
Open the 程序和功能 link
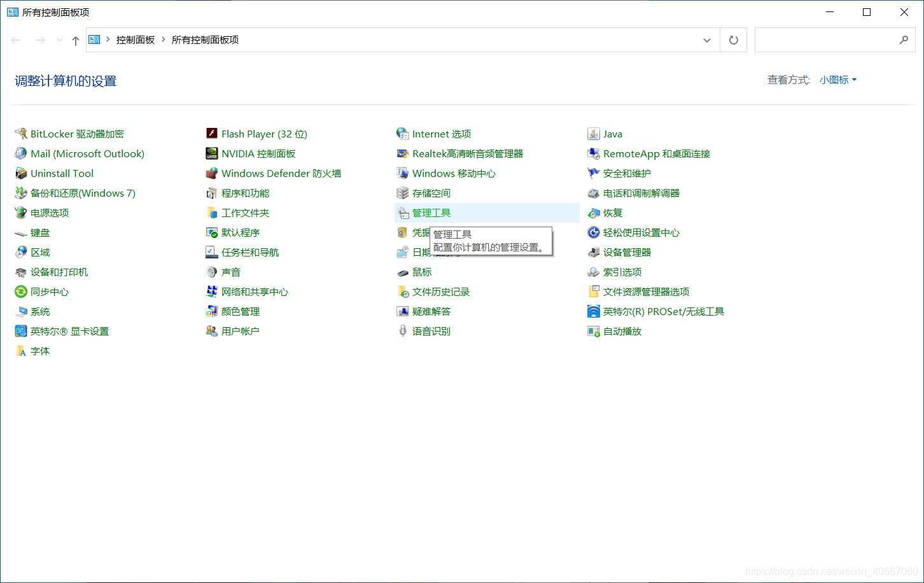click(245, 193)
